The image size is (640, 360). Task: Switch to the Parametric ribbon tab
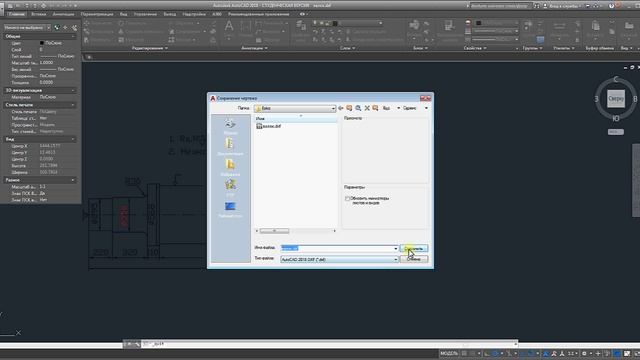(97, 14)
